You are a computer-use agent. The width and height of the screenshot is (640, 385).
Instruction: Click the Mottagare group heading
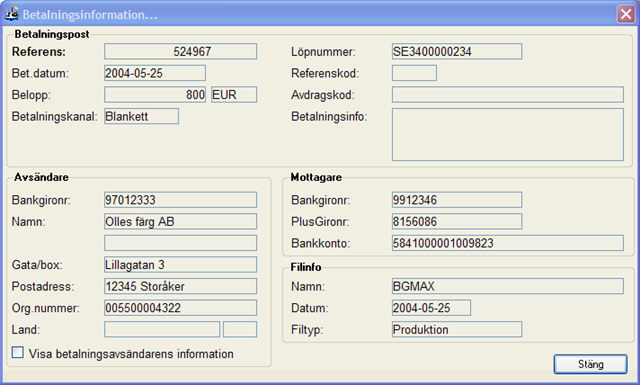tap(316, 177)
